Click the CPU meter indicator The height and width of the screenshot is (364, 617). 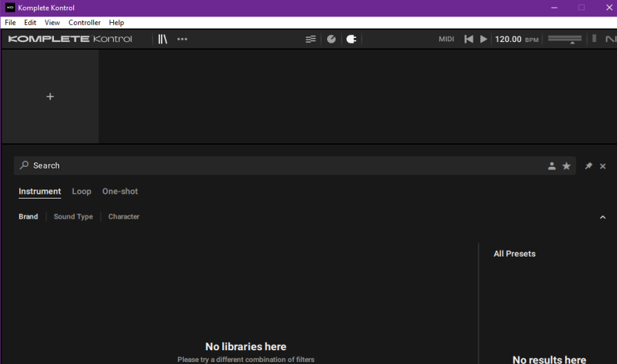tap(594, 39)
